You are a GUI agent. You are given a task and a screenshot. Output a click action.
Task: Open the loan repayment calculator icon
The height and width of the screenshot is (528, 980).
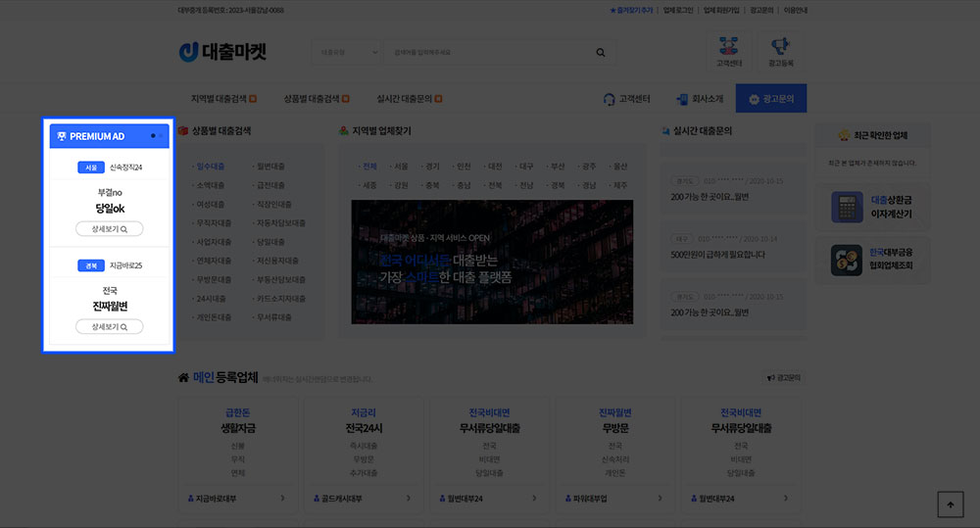846,207
